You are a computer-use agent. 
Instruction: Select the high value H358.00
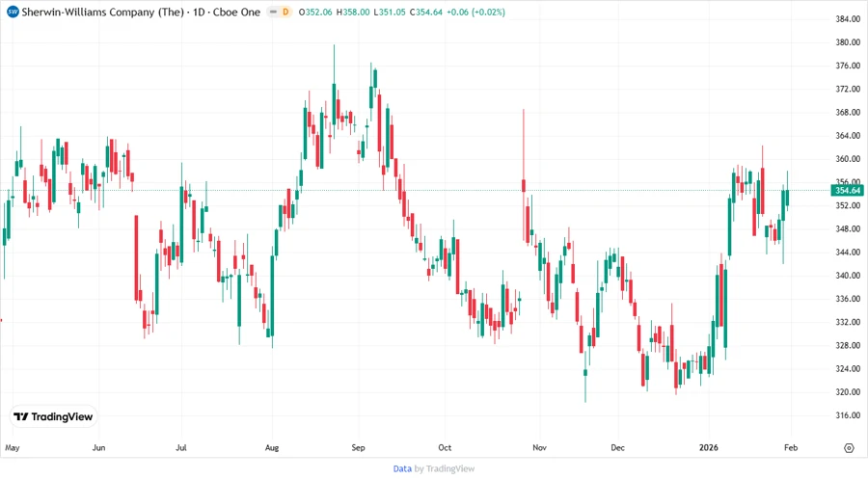(353, 12)
